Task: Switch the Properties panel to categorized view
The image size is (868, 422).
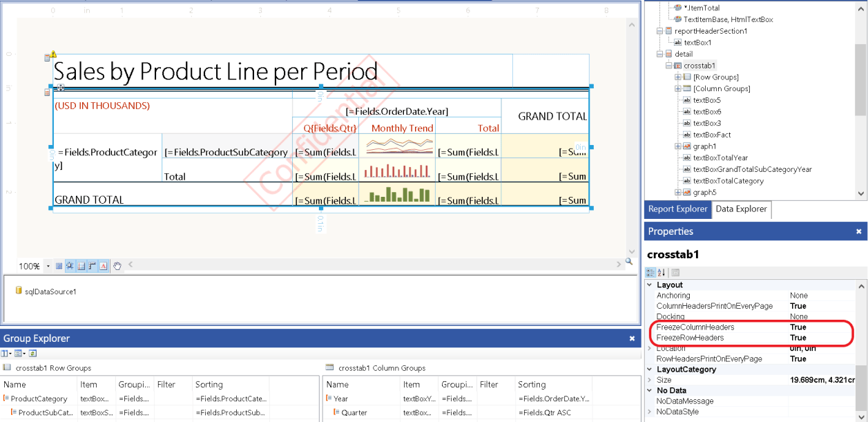Action: click(650, 273)
